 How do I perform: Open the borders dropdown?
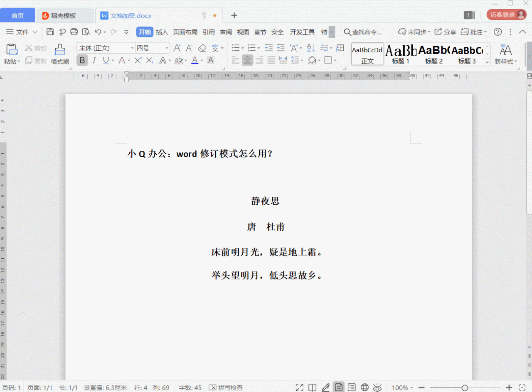[335, 61]
